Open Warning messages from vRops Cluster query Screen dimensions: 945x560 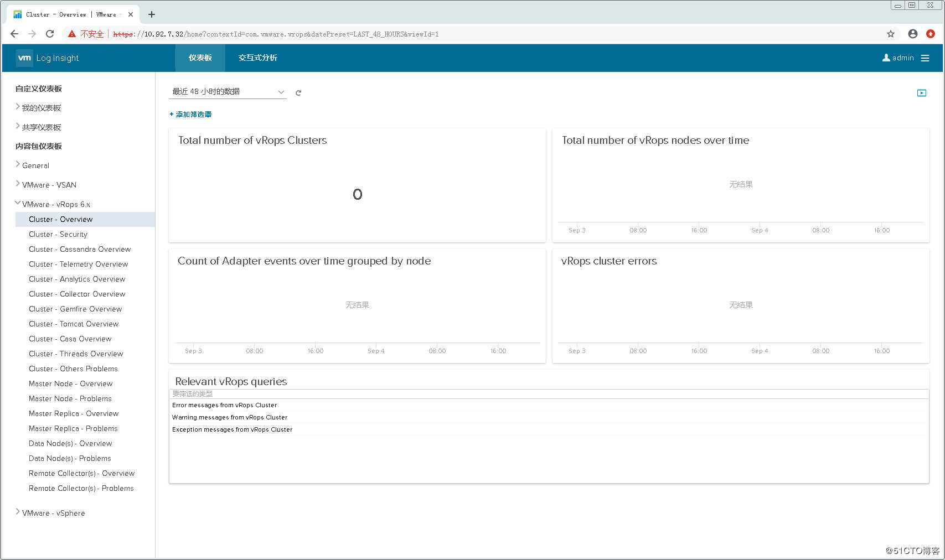pyautogui.click(x=230, y=417)
